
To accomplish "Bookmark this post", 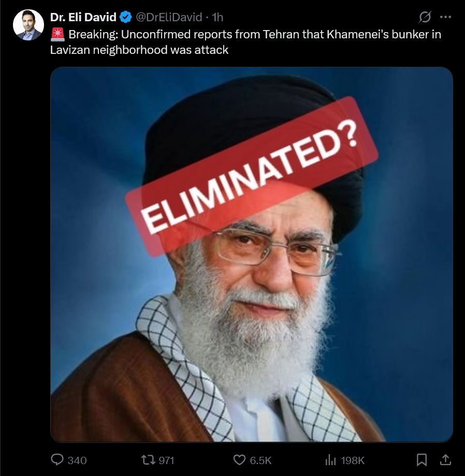I will point(422,460).
